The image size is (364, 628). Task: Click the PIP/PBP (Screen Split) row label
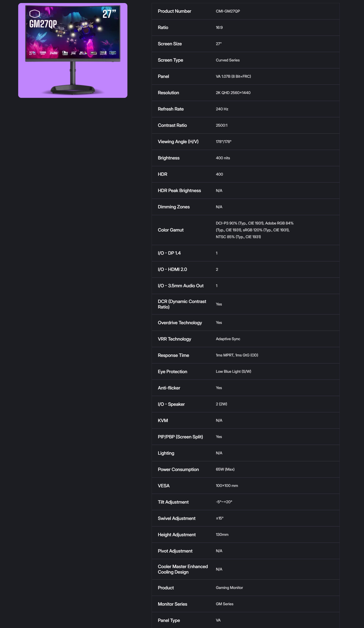pos(180,437)
